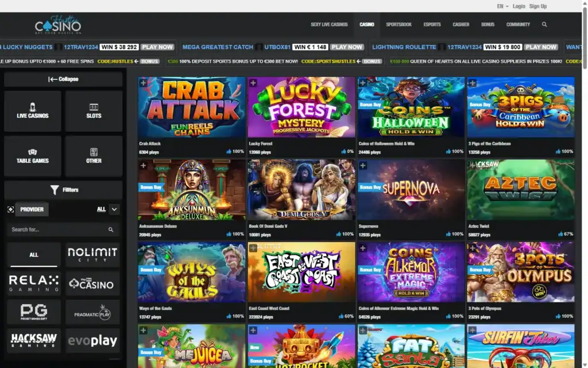This screenshot has width=588, height=368.
Task: Add 3 Pots of Olympus plus icon
Action: pos(473,248)
